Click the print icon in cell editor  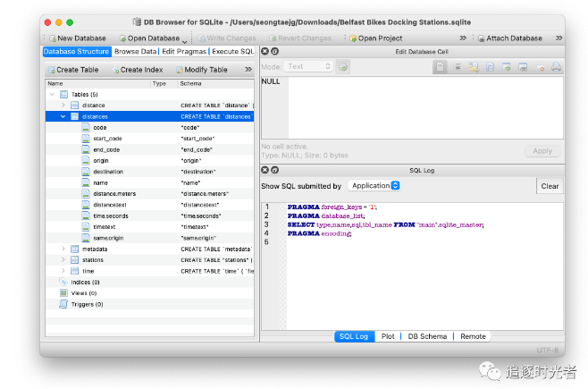tap(556, 67)
